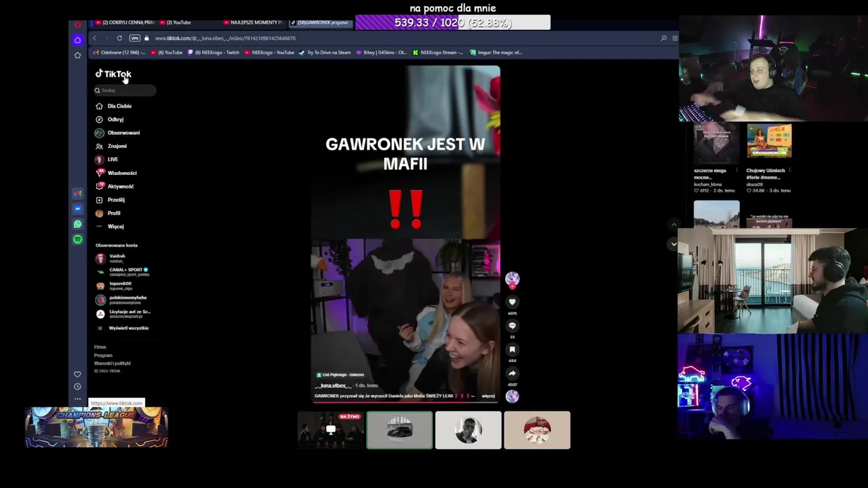This screenshot has height=488, width=868.
Task: Click the TikTok Szukaj search field
Action: pyautogui.click(x=125, y=90)
